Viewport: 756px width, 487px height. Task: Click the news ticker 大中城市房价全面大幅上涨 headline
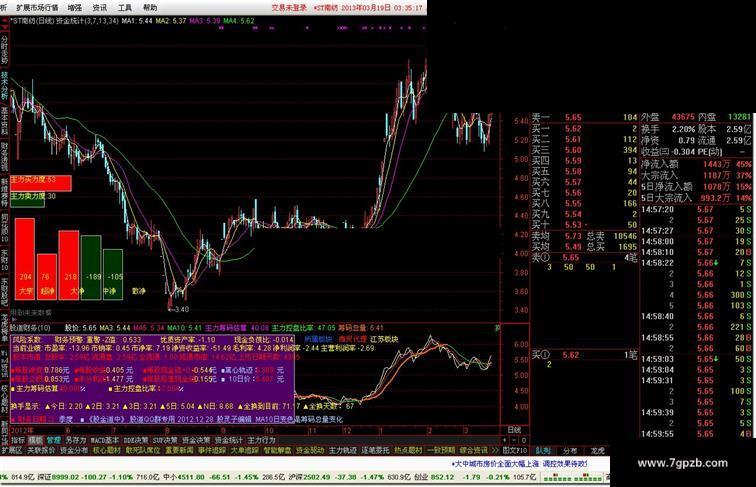(x=497, y=464)
